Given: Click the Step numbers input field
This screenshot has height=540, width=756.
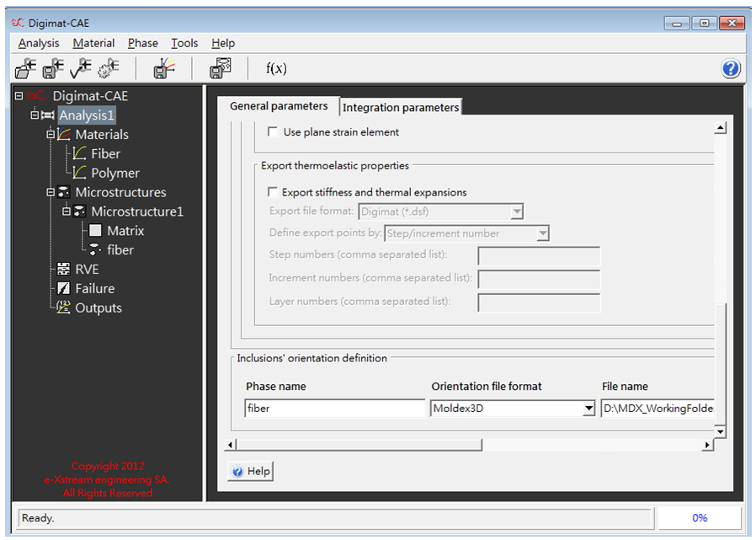Looking at the screenshot, I should pos(539,256).
